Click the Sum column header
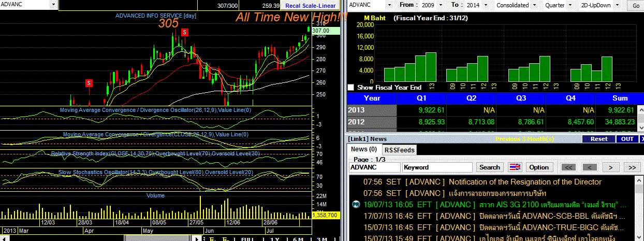 [x=620, y=98]
